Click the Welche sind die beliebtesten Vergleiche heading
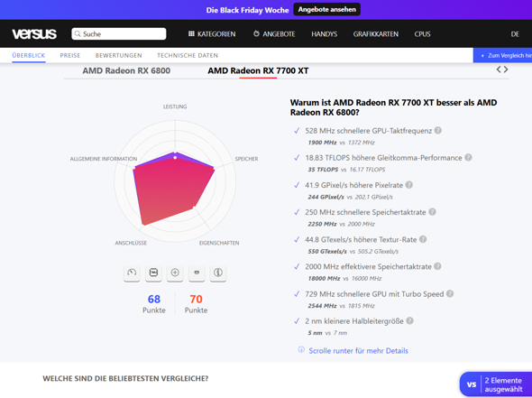Image resolution: width=532 pixels, height=398 pixels. click(x=125, y=378)
